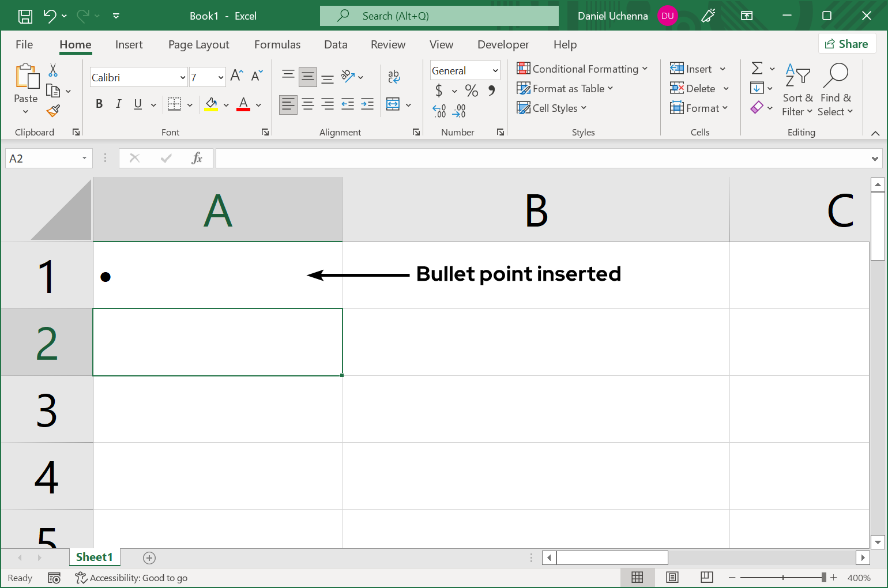
Task: Click the Wrap Text icon
Action: [x=394, y=76]
